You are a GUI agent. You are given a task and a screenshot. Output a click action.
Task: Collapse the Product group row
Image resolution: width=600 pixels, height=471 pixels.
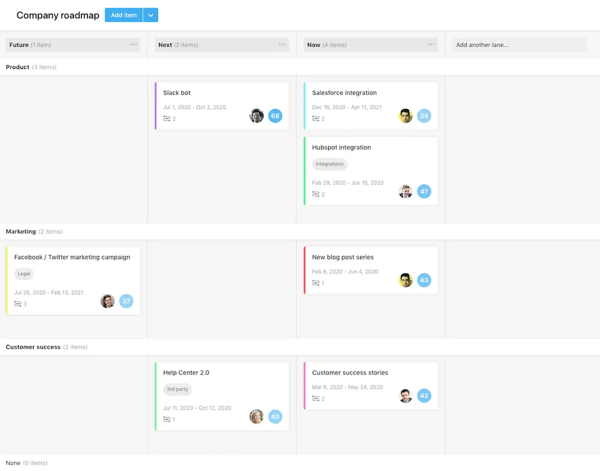tap(300, 67)
